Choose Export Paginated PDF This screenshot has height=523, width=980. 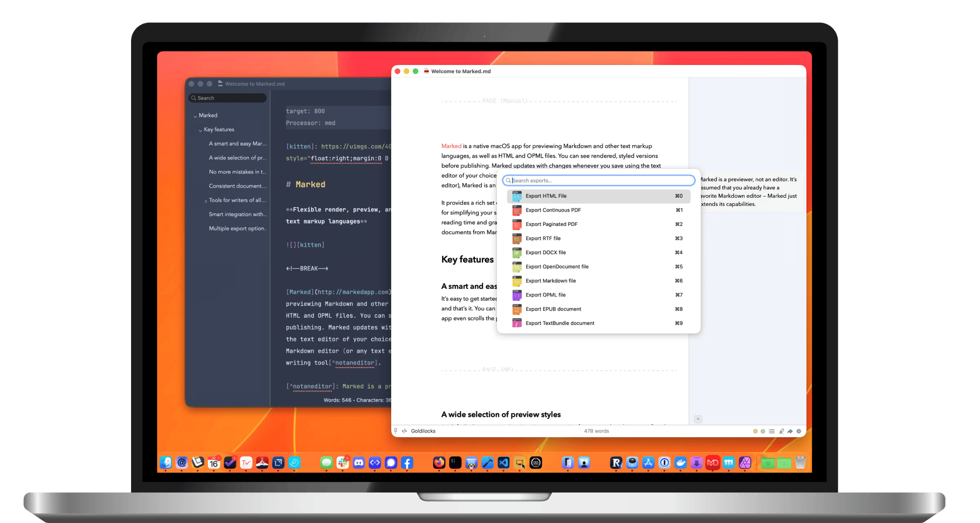point(599,224)
